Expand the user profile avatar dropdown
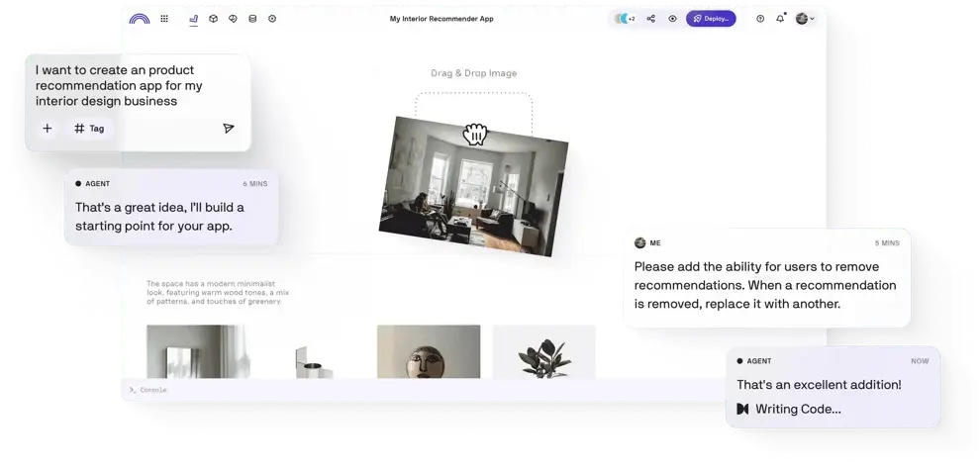The width and height of the screenshot is (980, 474). tap(805, 19)
